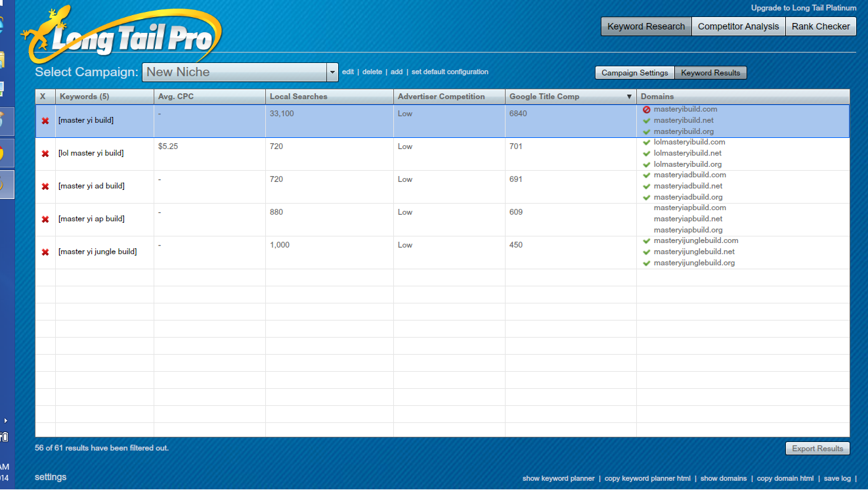The height and width of the screenshot is (490, 868).
Task: Remove the [master yi jungle build] keyword
Action: (45, 252)
